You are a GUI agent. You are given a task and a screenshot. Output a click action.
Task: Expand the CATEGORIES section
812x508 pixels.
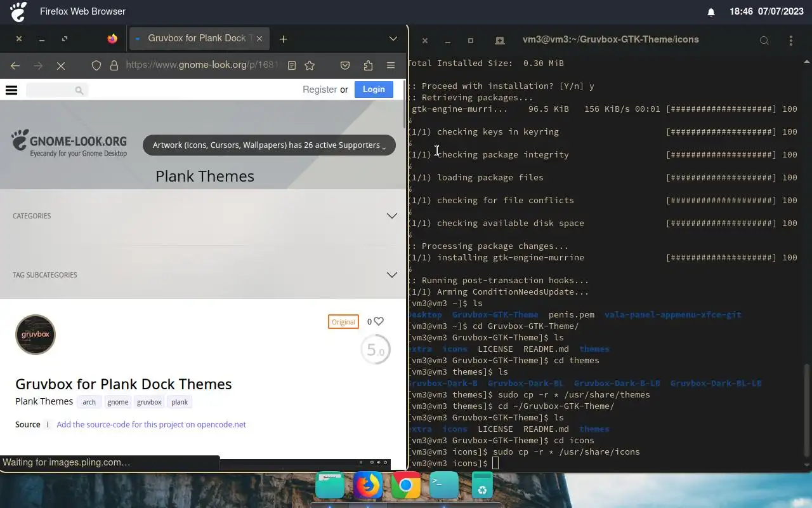coord(203,216)
